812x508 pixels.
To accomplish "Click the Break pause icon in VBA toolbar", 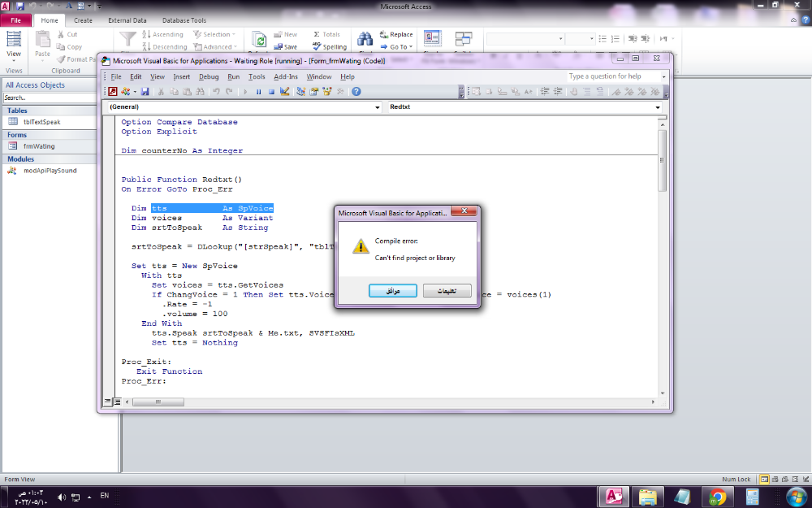I will click(258, 92).
